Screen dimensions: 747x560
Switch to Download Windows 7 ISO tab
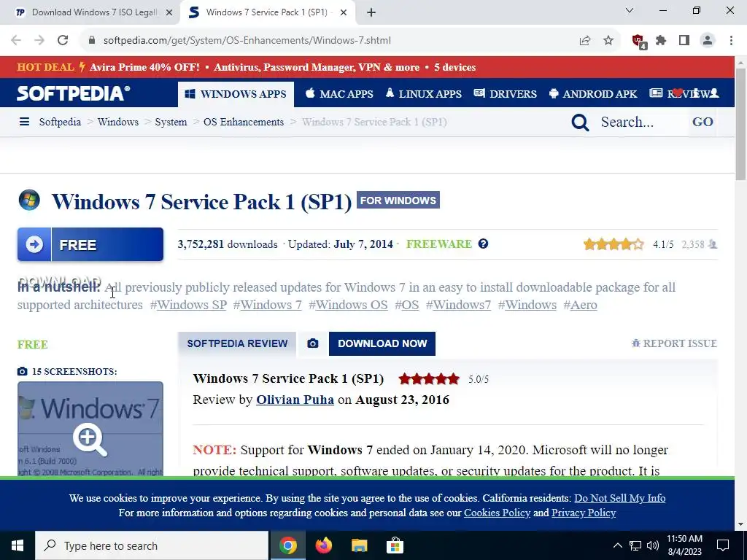coord(90,12)
